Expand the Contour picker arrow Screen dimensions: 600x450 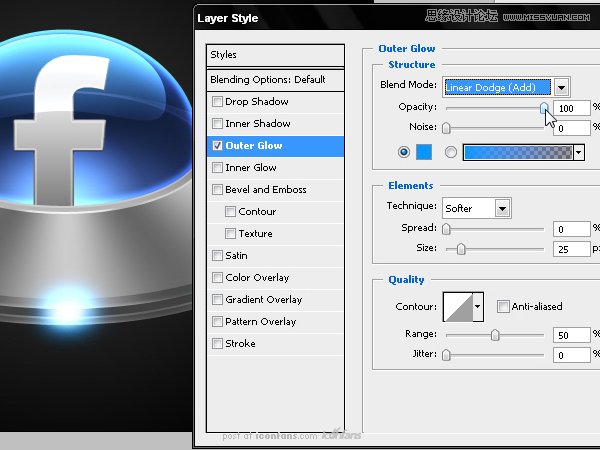pyautogui.click(x=478, y=307)
